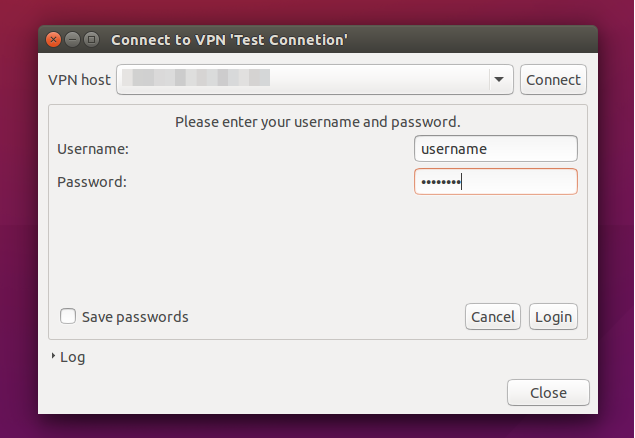Expand the Log section triangle

(53, 356)
